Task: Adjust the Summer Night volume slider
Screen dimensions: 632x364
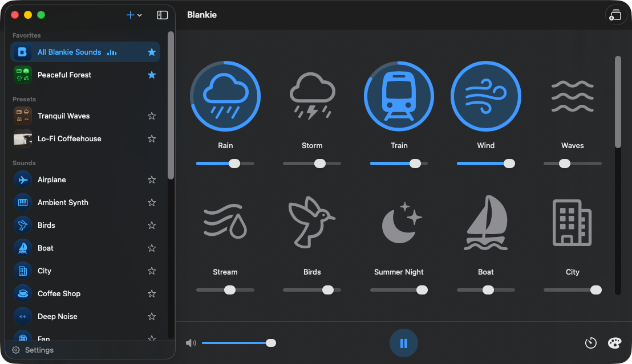Action: (x=399, y=290)
